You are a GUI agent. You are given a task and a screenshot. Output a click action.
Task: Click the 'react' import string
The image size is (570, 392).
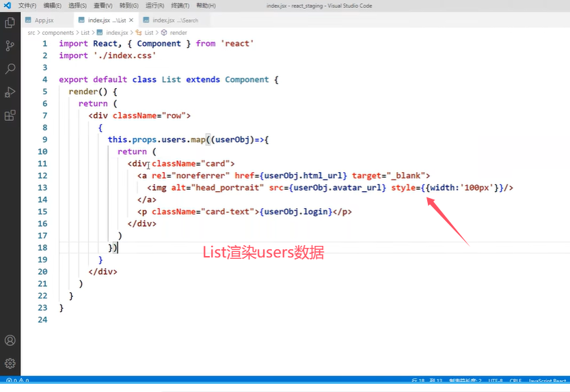[237, 44]
